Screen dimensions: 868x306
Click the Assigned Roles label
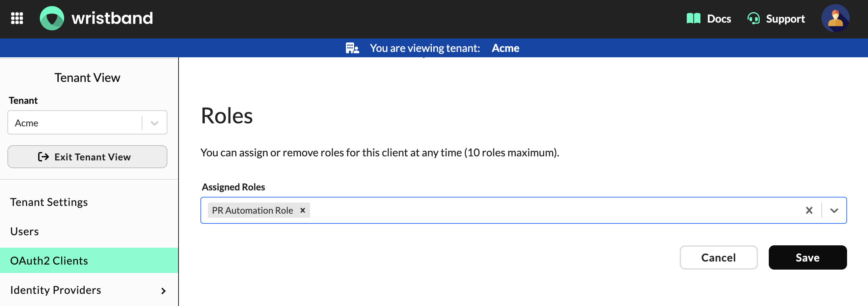[233, 187]
